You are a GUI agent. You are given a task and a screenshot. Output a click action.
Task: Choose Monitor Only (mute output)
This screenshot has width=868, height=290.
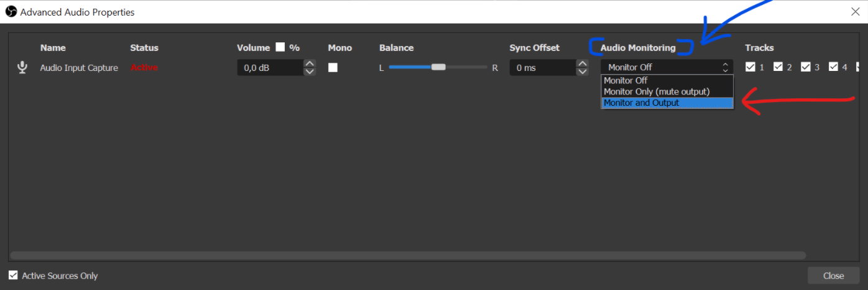click(x=656, y=91)
